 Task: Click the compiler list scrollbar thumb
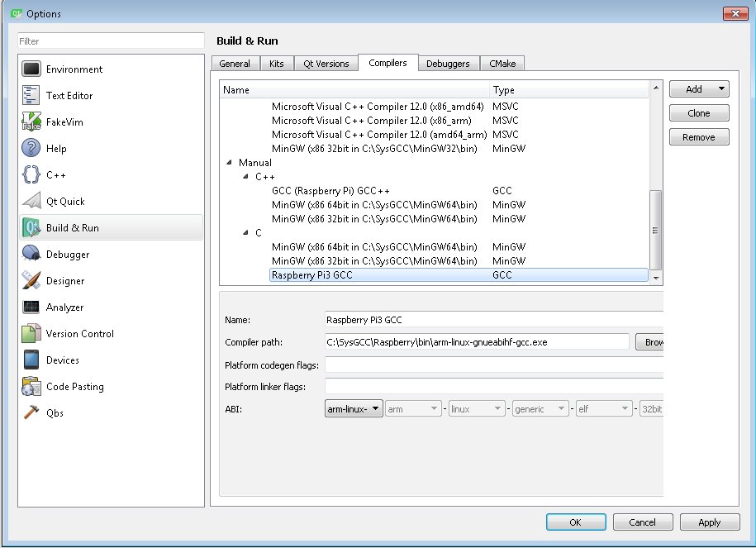click(656, 230)
